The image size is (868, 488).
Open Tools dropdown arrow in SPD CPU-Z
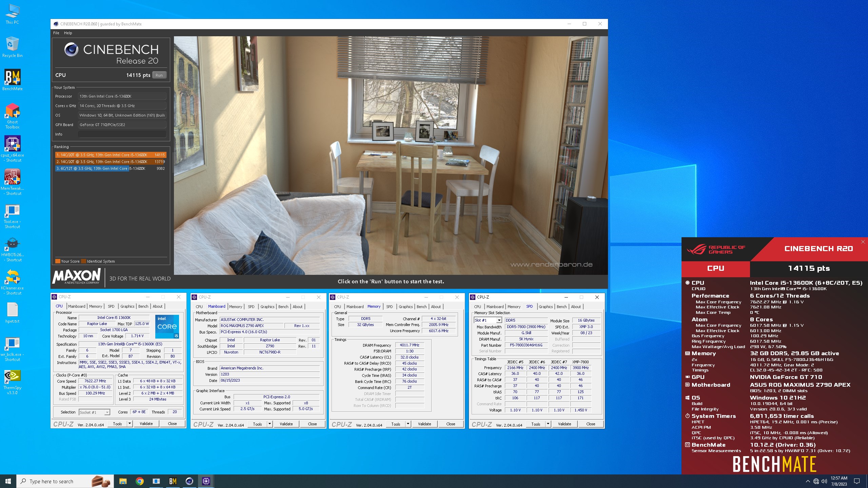click(548, 424)
